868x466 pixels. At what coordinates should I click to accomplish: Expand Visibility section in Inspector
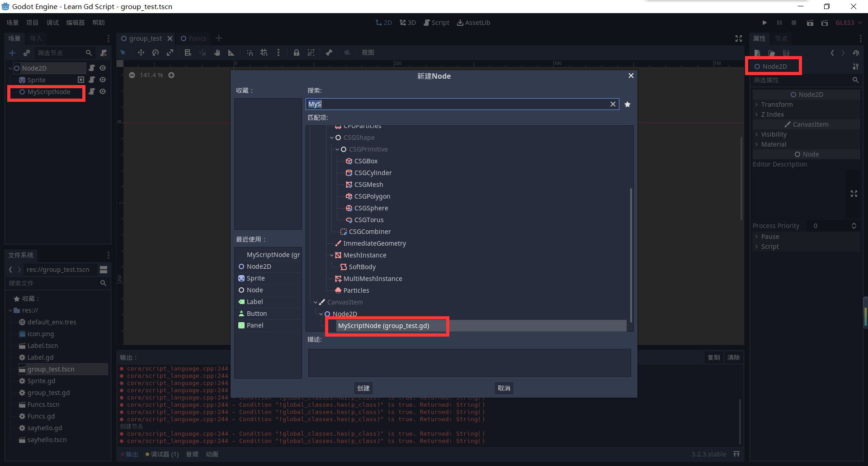(x=806, y=134)
